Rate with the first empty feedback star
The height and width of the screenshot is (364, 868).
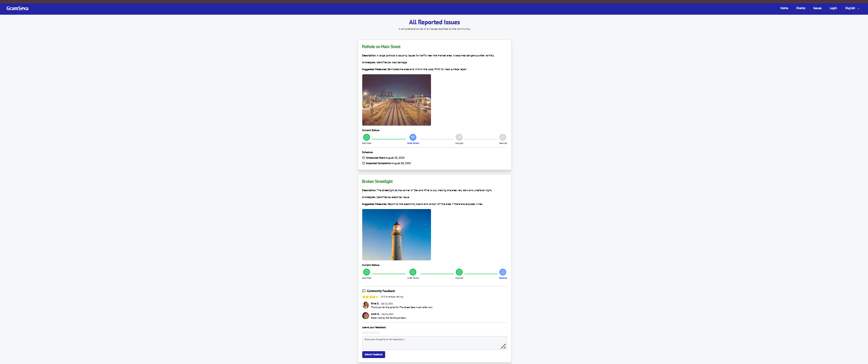[x=364, y=333]
